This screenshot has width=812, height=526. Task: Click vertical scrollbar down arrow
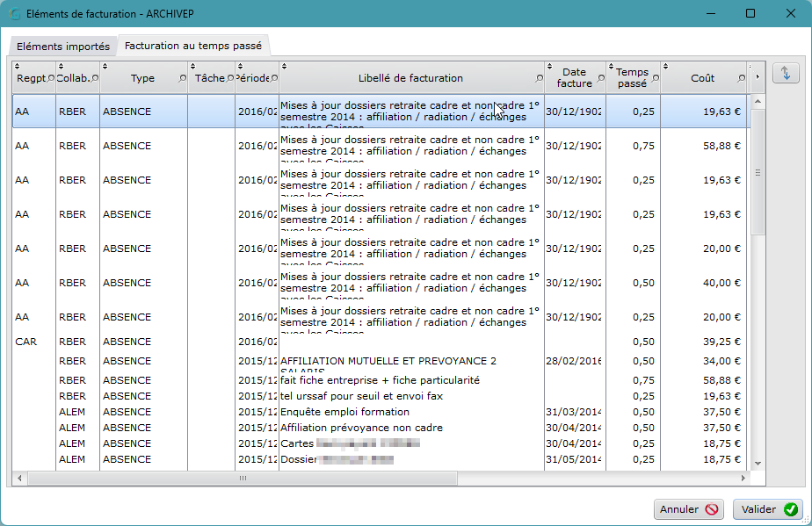pos(758,464)
